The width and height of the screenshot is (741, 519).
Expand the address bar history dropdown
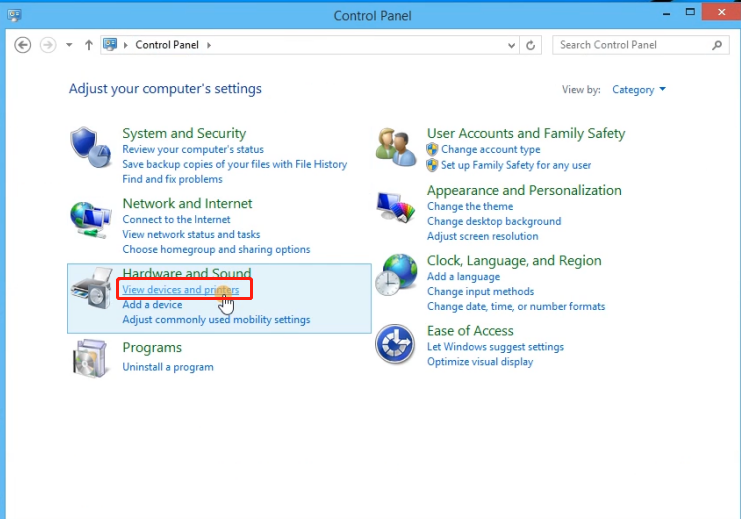(x=511, y=45)
